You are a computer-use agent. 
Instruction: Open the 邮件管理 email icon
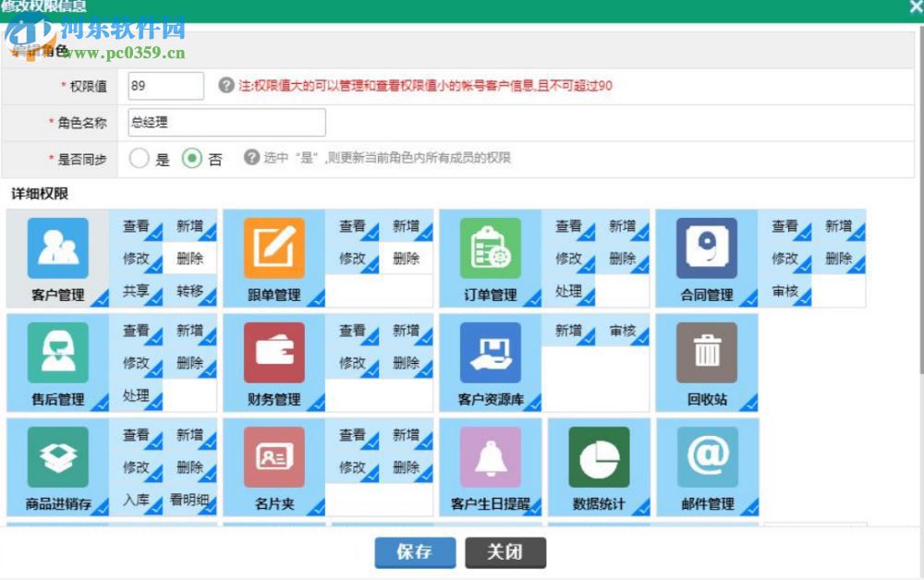[706, 457]
